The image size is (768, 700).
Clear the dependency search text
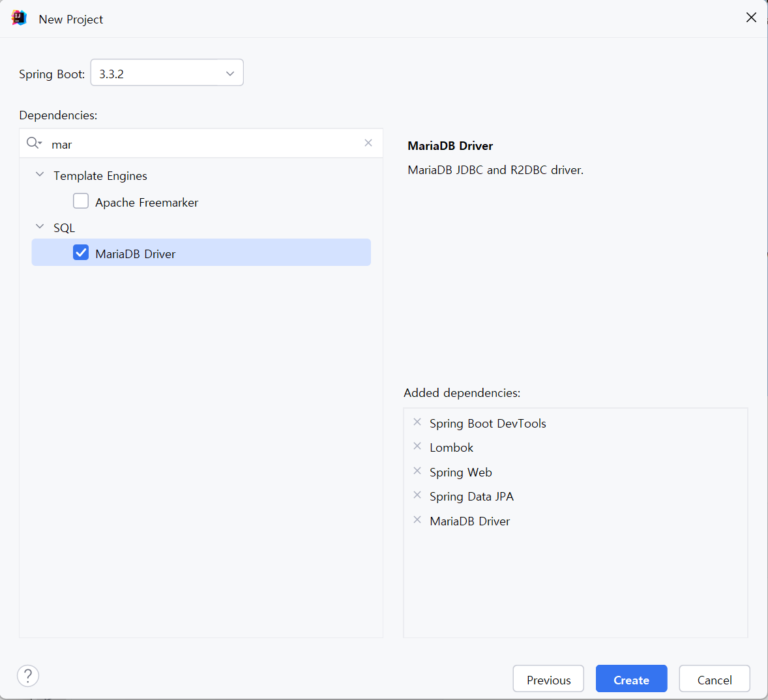[368, 143]
